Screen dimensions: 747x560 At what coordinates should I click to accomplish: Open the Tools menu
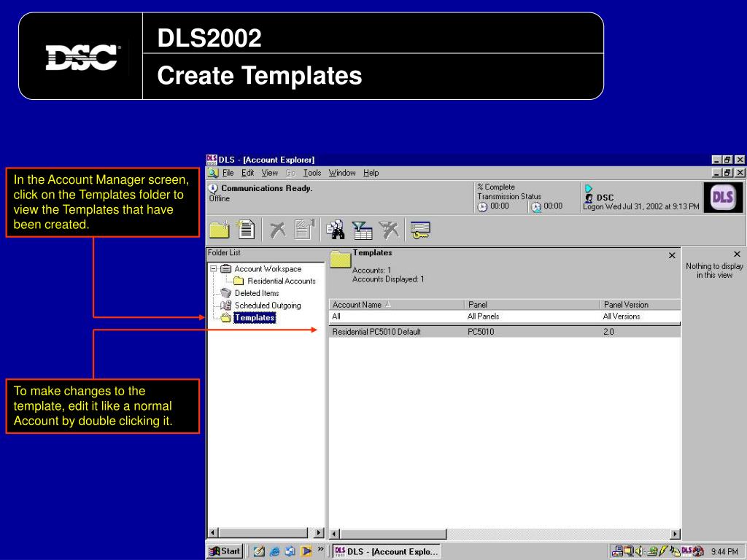(x=312, y=173)
